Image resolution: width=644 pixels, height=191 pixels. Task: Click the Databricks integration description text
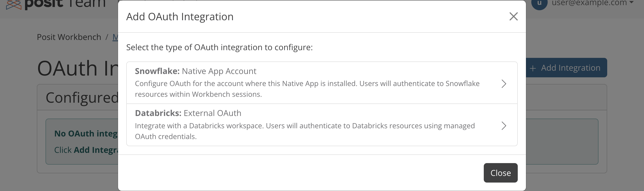pos(305,131)
